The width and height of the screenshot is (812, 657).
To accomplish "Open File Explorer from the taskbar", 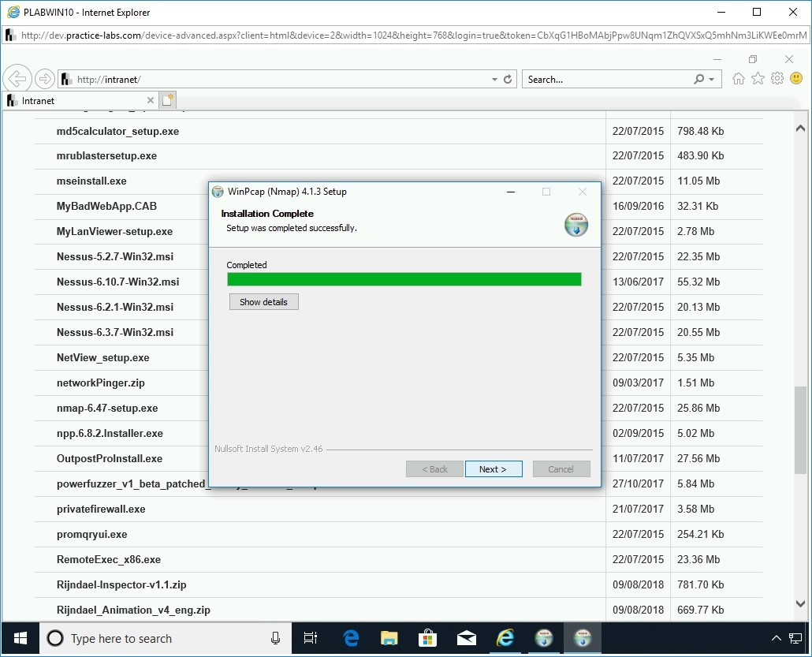I will click(x=389, y=638).
